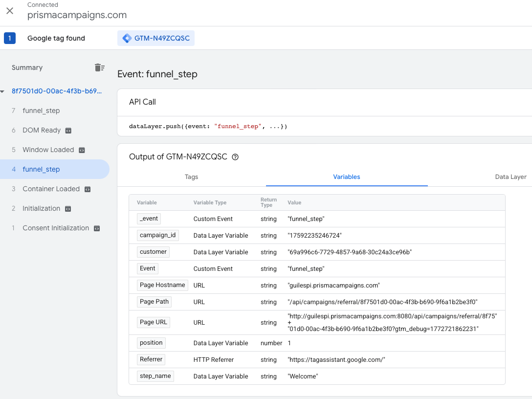Viewport: 532px width, 399px height.
Task: Open help tooltip beside Output of GTM-N49ZCQSC
Action: point(235,157)
